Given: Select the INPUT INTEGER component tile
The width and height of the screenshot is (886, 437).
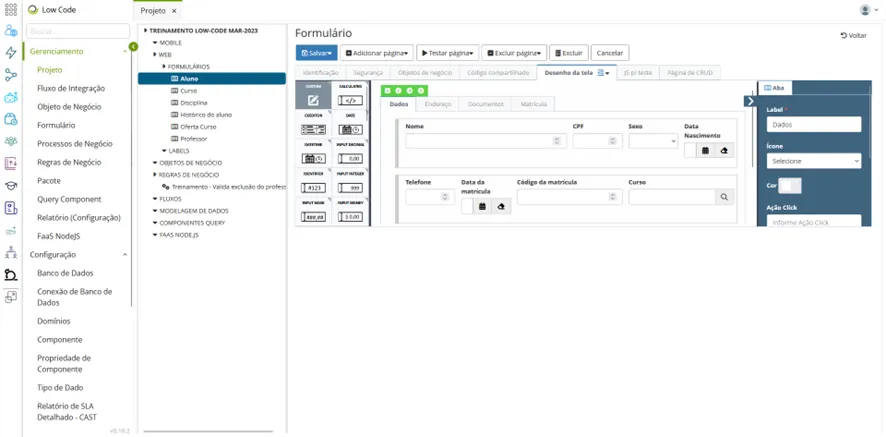Looking at the screenshot, I should click(x=350, y=183).
